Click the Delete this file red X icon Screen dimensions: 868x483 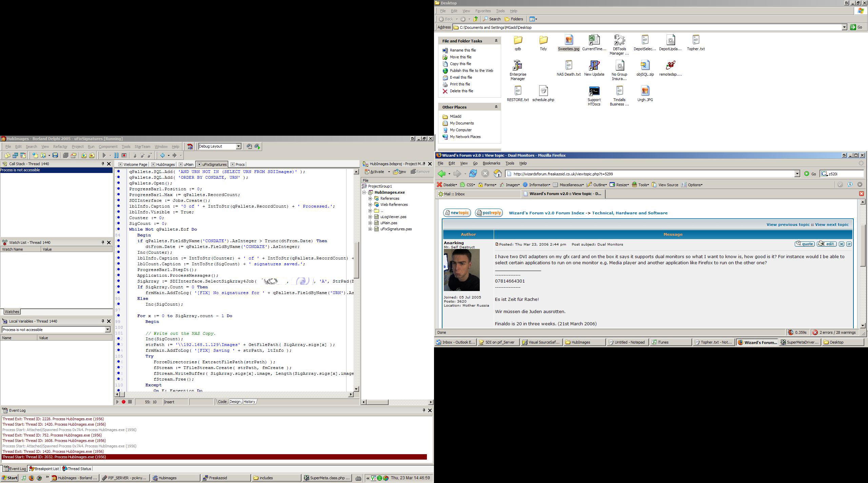click(445, 91)
